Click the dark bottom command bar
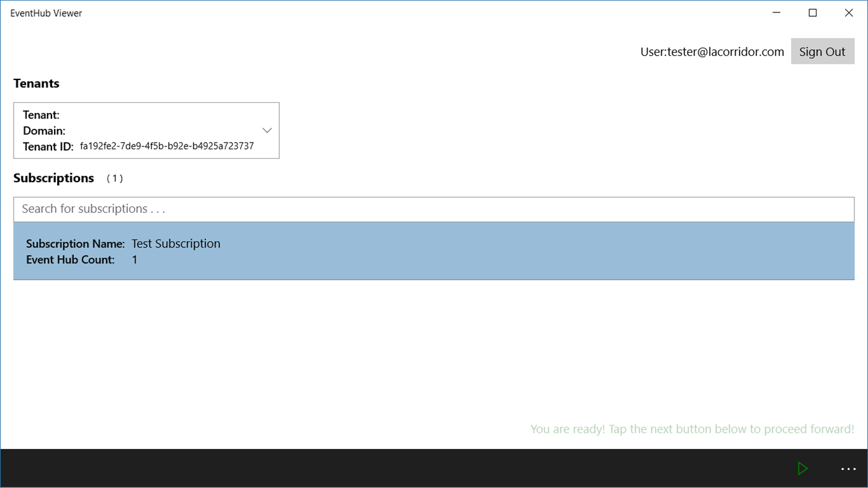 coord(372,468)
